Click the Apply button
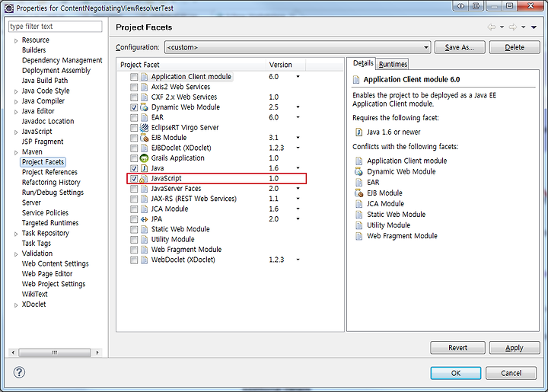Screen dimensions: 548x392 [514, 348]
